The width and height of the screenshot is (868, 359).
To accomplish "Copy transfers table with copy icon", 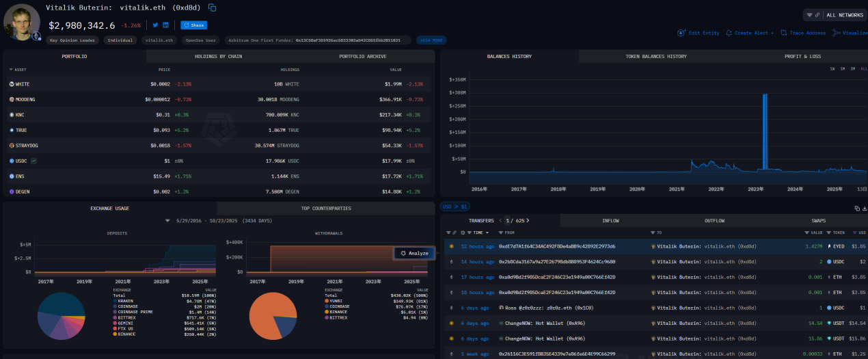I will pos(857,209).
